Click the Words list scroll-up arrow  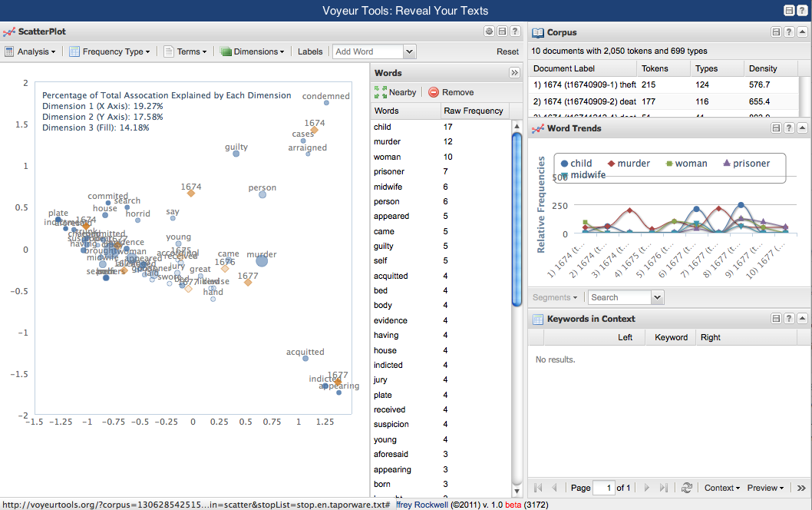517,126
